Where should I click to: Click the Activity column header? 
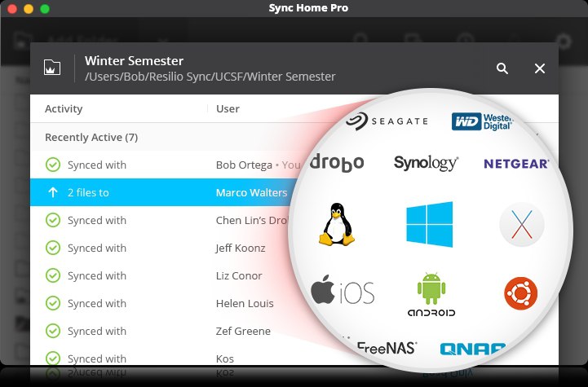click(64, 108)
